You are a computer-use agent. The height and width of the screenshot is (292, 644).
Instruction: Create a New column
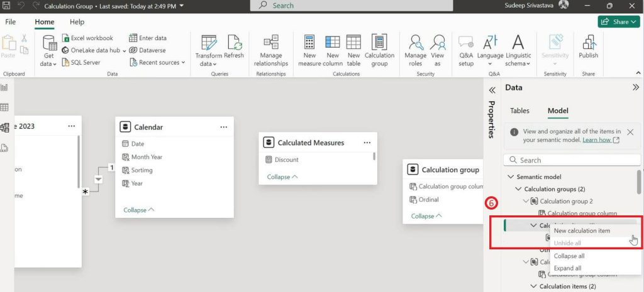333,51
